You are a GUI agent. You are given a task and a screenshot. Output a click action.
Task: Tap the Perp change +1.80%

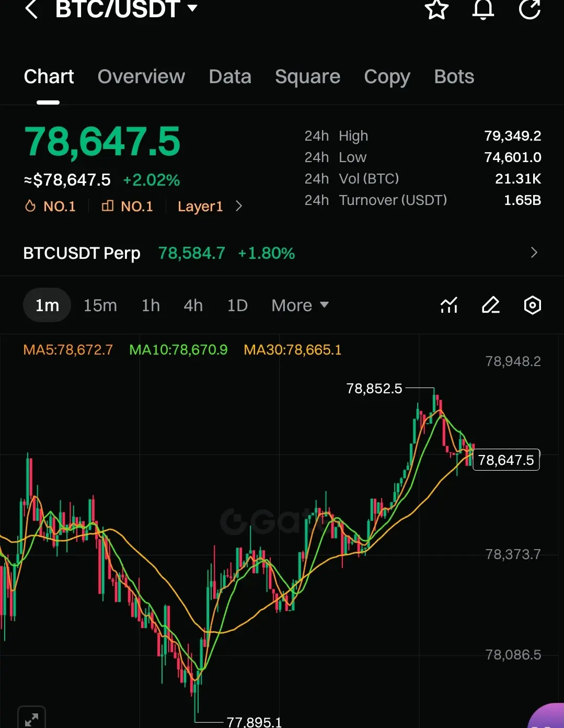267,254
